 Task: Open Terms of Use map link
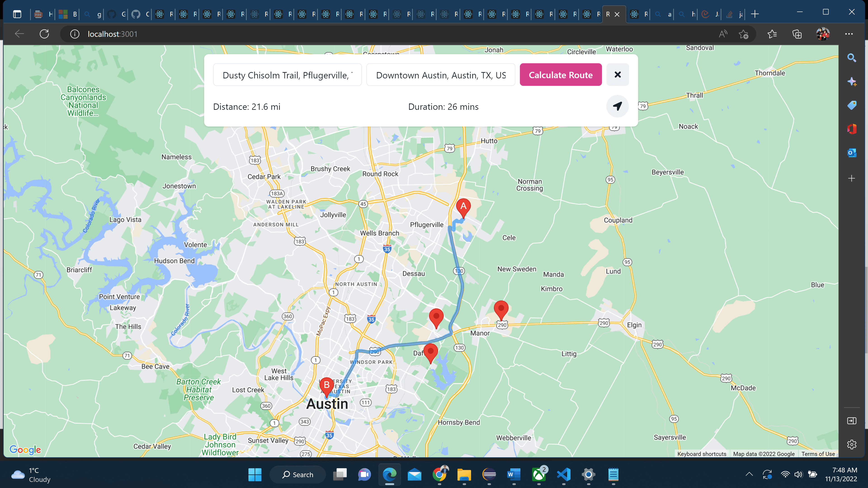[x=818, y=454]
